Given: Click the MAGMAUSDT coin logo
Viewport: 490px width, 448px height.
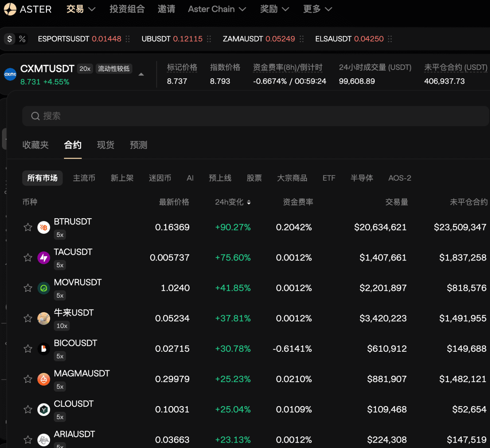Looking at the screenshot, I should tap(44, 379).
